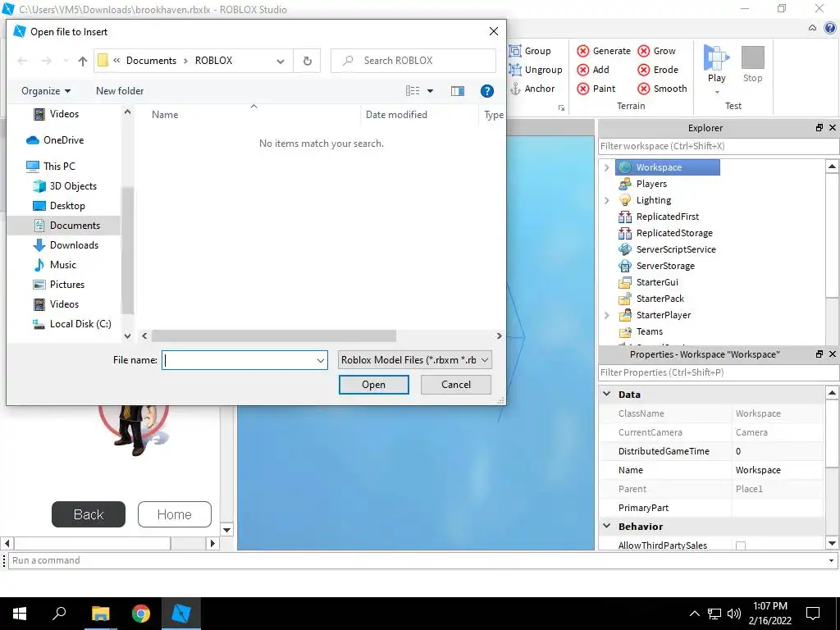Open File Explorer from taskbar
Viewport: 840px width, 630px height.
tap(101, 614)
